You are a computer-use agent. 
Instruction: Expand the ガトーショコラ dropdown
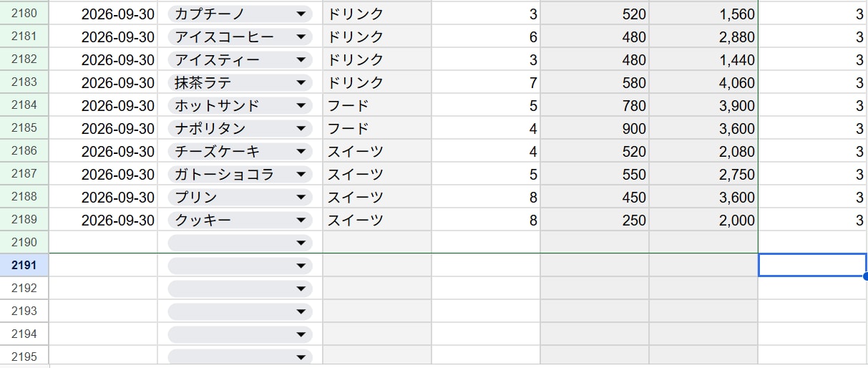[240, 174]
